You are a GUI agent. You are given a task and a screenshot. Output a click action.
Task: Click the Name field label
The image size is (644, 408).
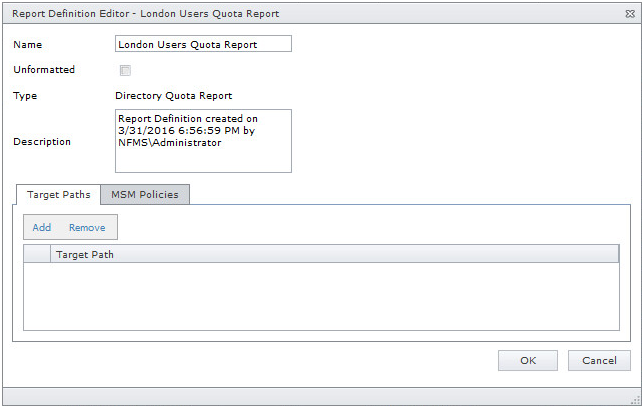tap(27, 44)
